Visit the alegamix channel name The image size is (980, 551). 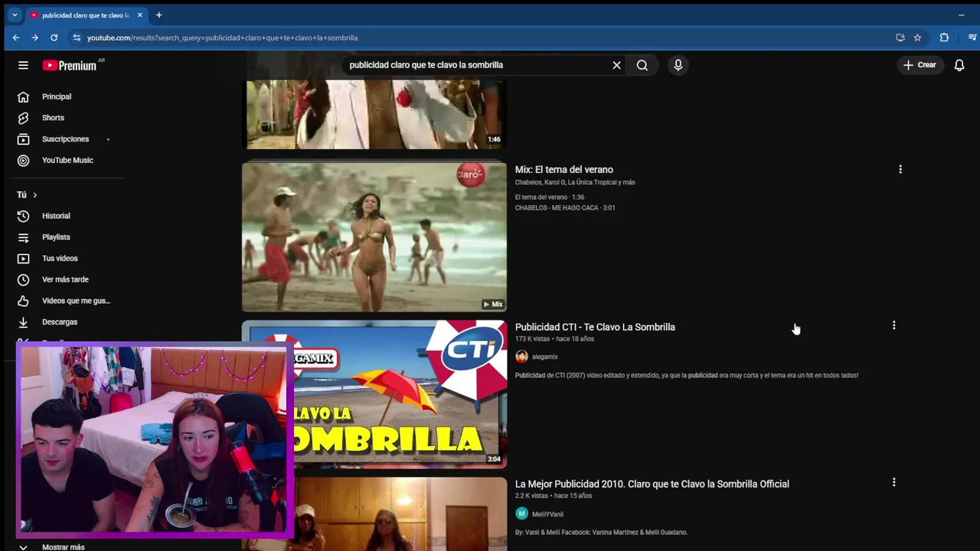tap(545, 357)
